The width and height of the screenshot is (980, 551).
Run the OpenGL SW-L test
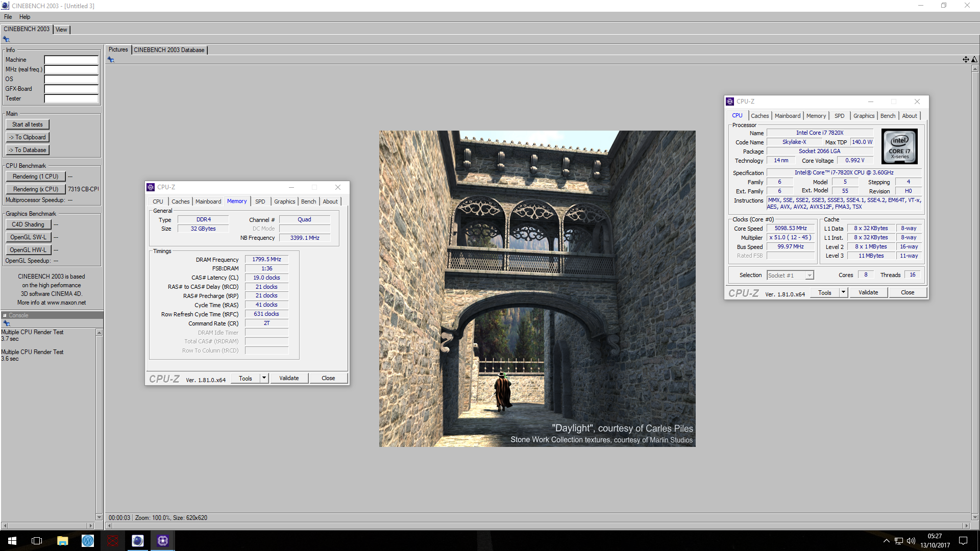click(x=28, y=237)
